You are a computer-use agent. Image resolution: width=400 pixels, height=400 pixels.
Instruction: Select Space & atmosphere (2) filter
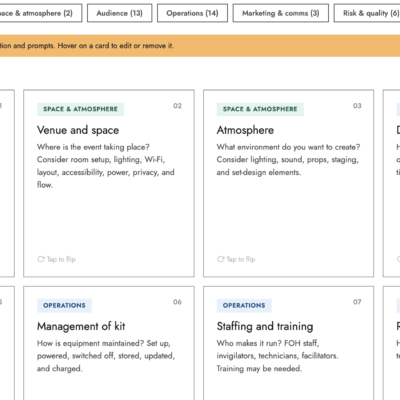41,13
